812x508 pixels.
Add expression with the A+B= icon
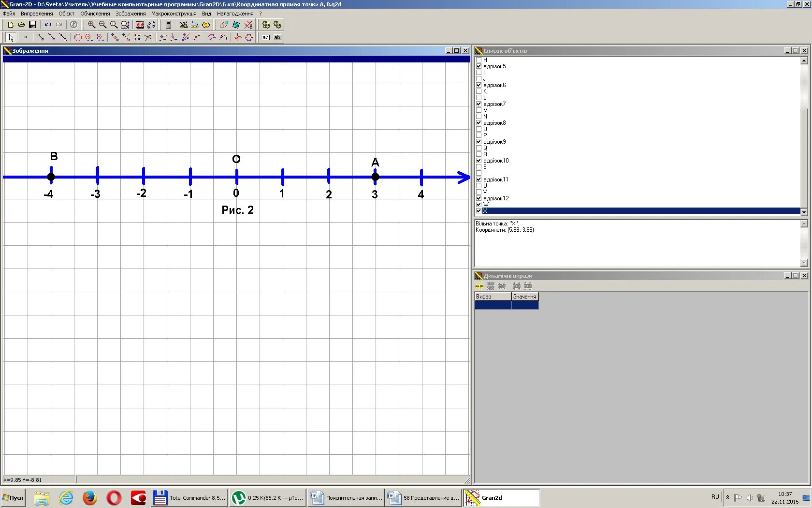(x=479, y=286)
